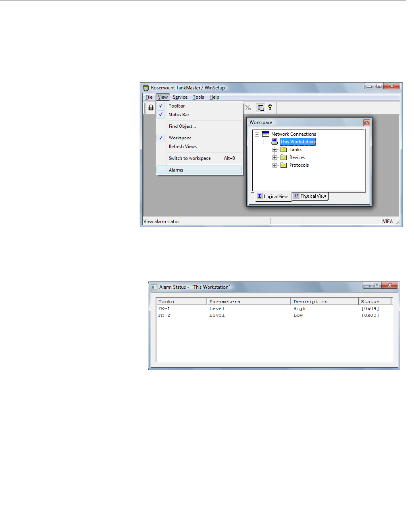Click the High description for TK-1
Screen dimensions: 414x532
pyautogui.click(x=299, y=308)
